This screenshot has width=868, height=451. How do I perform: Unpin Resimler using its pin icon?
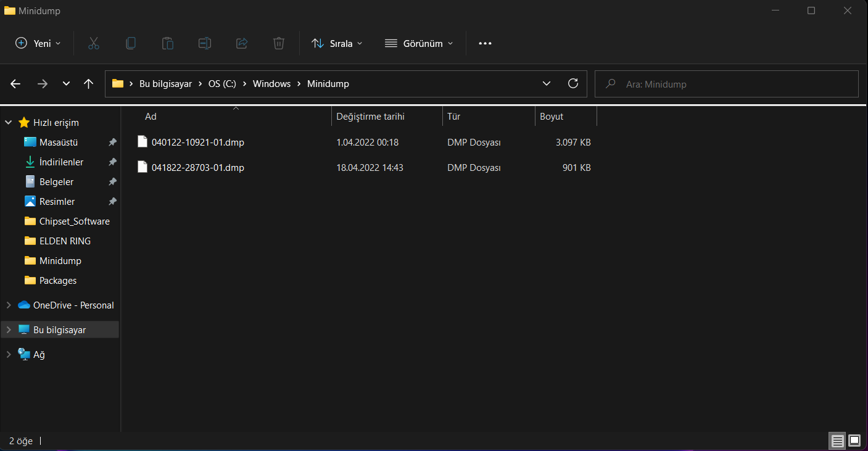point(112,202)
